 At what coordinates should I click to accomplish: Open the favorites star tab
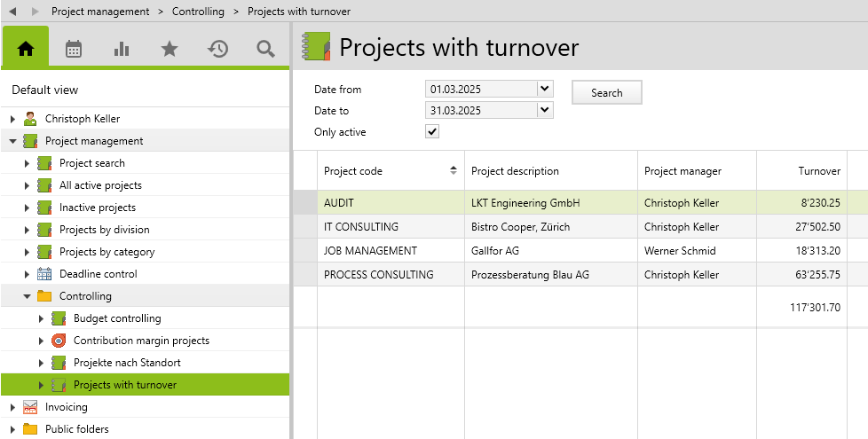[170, 49]
